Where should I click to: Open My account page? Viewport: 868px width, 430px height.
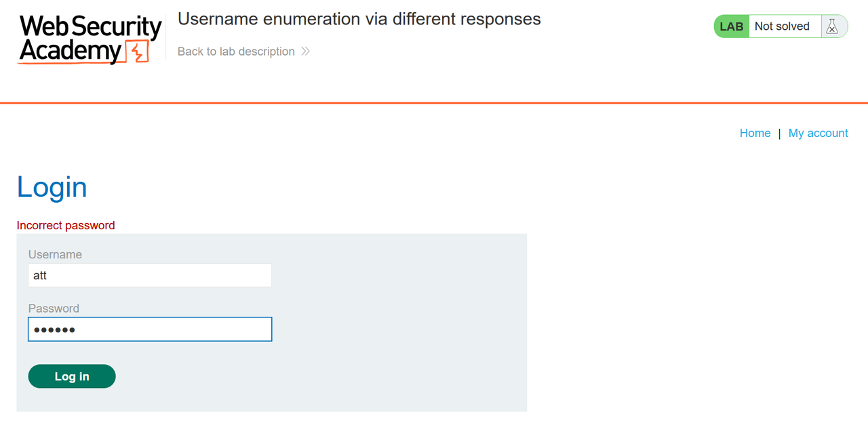[818, 133]
